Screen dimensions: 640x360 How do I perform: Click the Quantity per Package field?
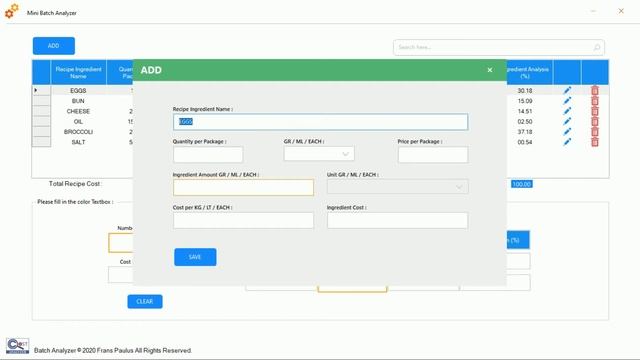[208, 155]
